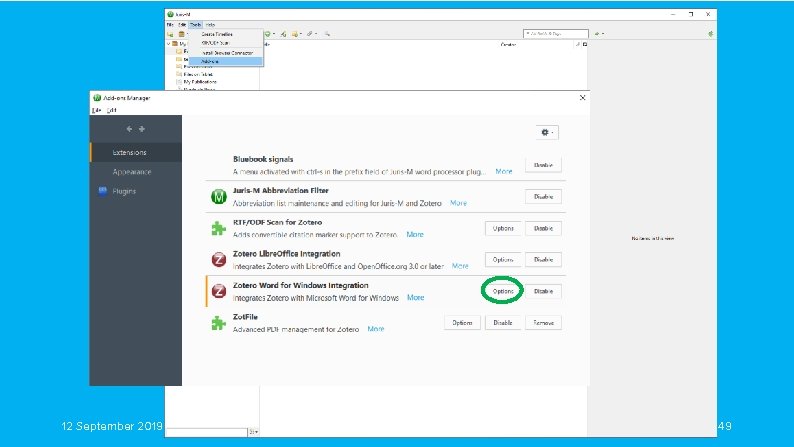Choose Create Timeline from the Tools menu
This screenshot has width=794, height=447.
click(x=226, y=34)
